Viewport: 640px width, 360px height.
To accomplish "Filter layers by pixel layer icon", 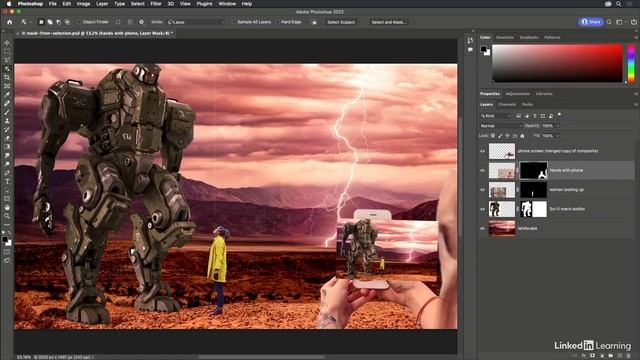I will [518, 116].
